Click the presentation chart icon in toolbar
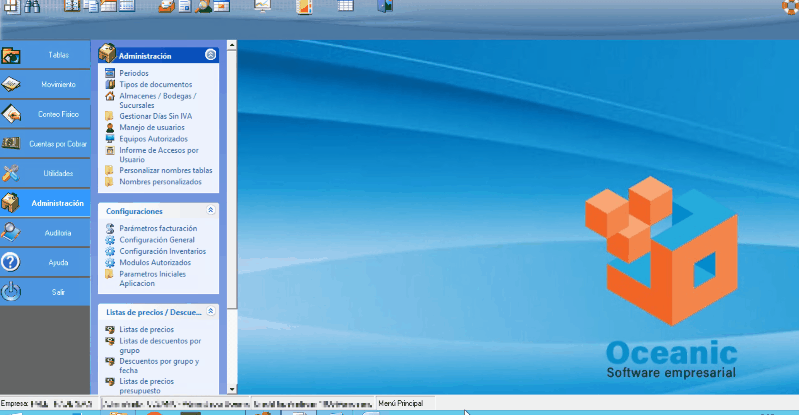 click(x=262, y=7)
